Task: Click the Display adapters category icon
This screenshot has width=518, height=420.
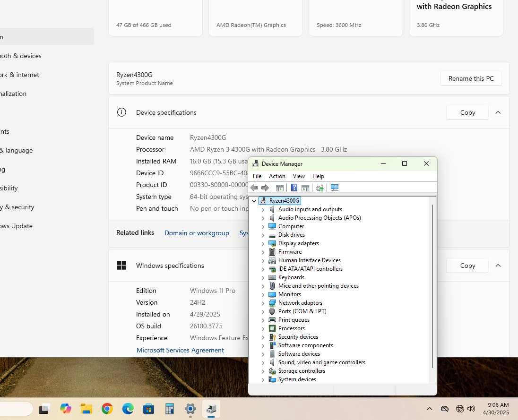Action: pos(272,243)
